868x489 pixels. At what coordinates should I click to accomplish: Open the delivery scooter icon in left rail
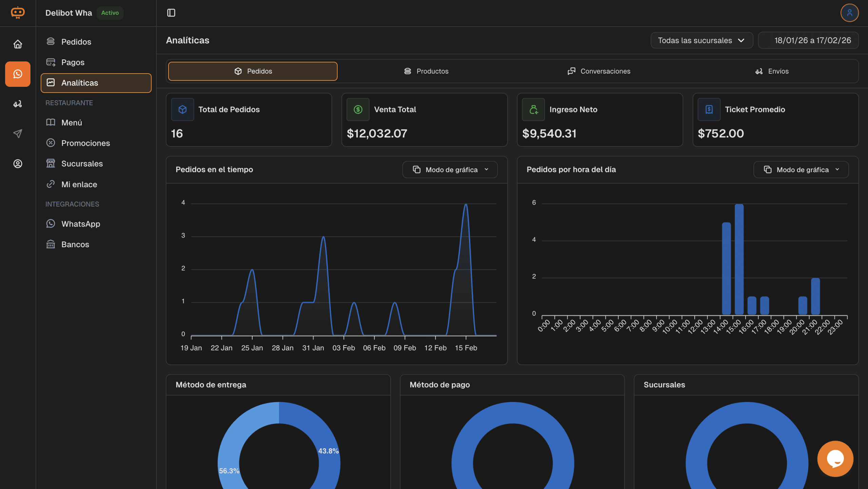(x=18, y=104)
